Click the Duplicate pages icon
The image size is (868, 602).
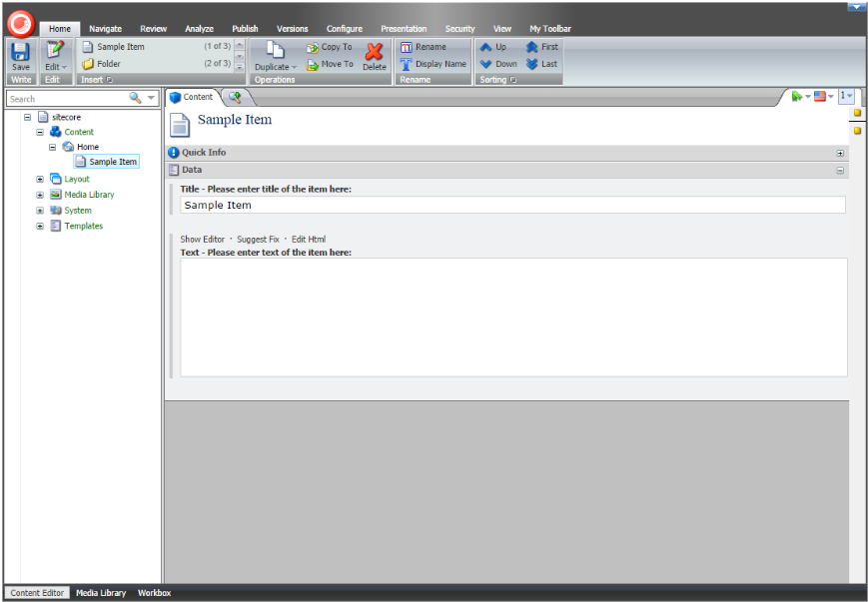[x=275, y=50]
